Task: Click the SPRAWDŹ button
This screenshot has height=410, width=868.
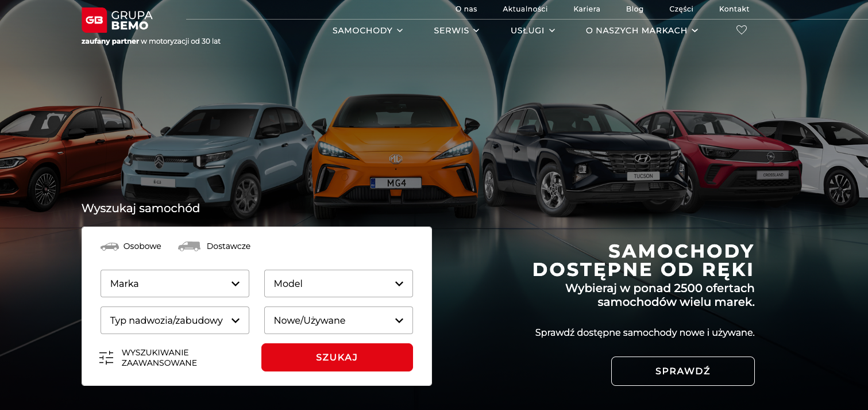Action: 683,371
